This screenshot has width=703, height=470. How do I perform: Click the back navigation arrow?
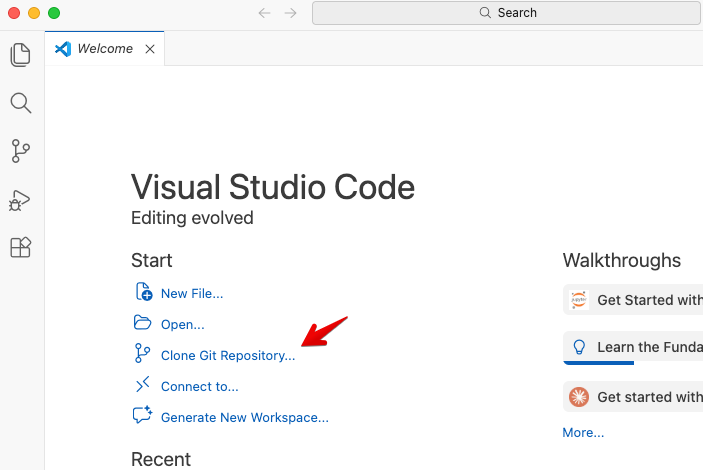coord(265,13)
